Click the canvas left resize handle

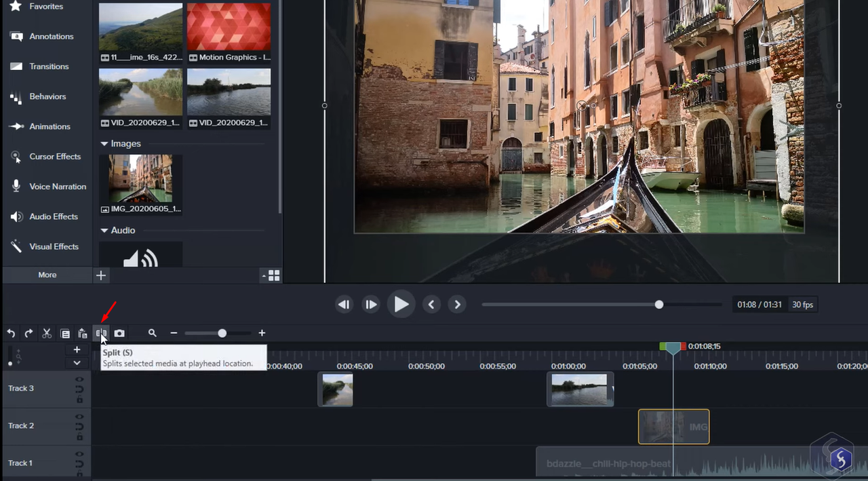325,106
